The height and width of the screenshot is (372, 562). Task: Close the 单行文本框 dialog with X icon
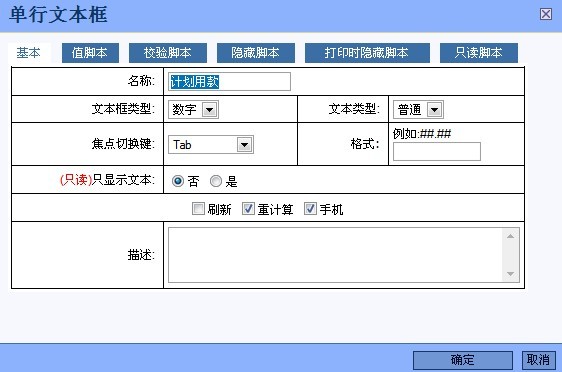546,14
